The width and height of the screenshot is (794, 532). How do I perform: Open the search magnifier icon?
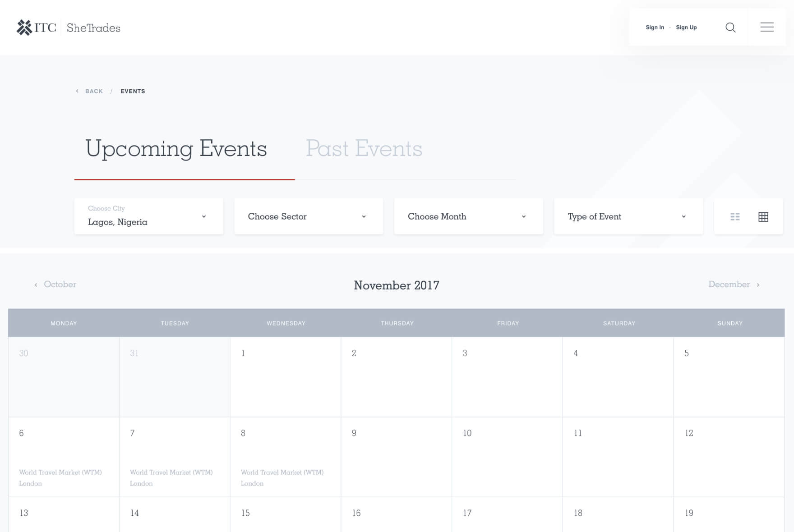730,28
